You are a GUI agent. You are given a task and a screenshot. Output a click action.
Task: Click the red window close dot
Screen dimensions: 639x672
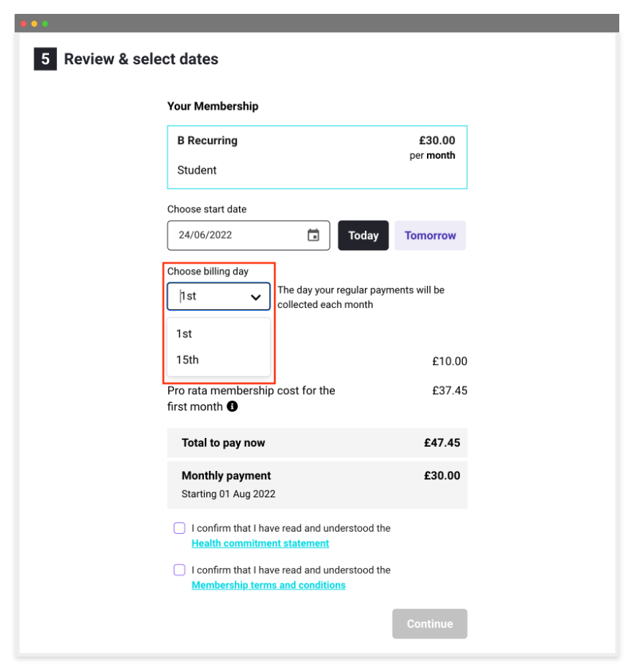click(x=23, y=23)
